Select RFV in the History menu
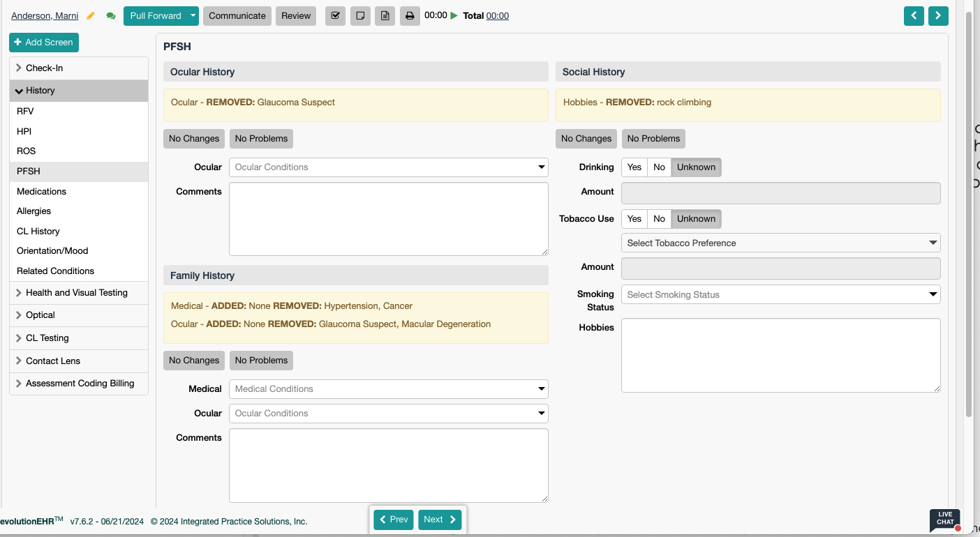The image size is (980, 537). [79, 112]
